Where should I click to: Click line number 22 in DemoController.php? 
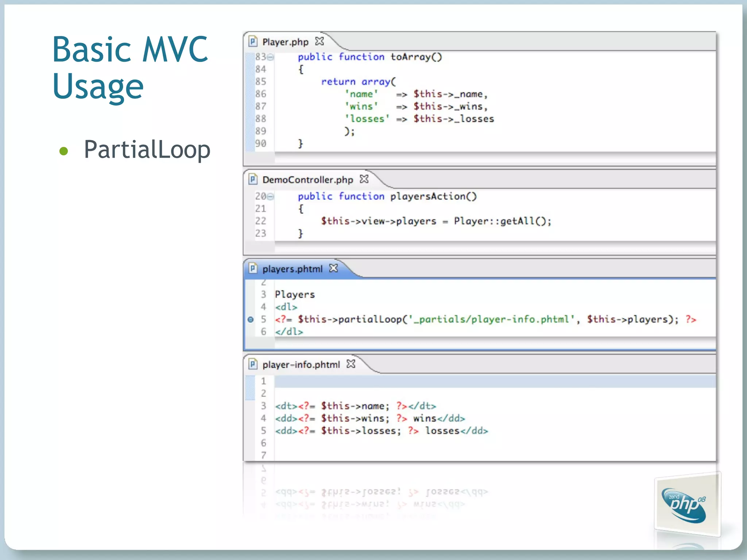260,221
